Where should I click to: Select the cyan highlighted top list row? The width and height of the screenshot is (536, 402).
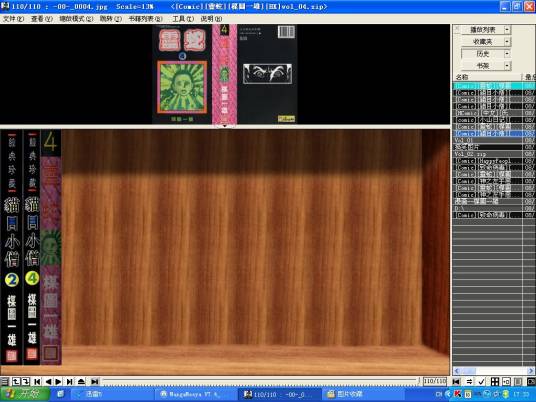point(494,85)
